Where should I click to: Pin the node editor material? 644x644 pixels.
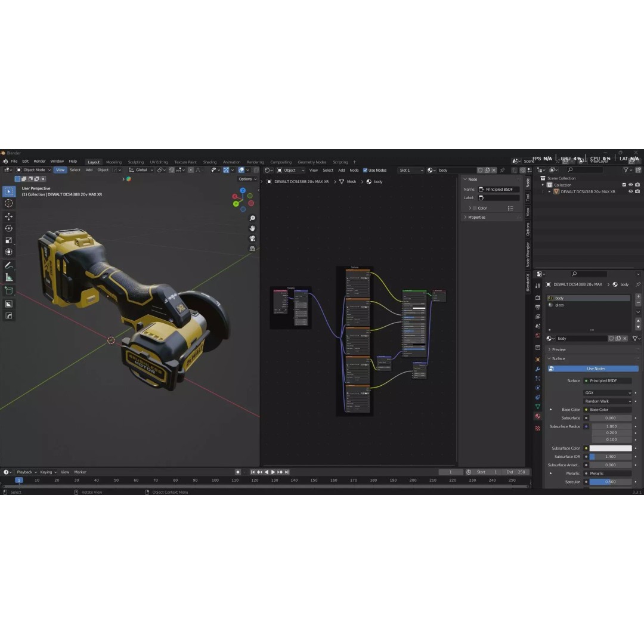502,170
